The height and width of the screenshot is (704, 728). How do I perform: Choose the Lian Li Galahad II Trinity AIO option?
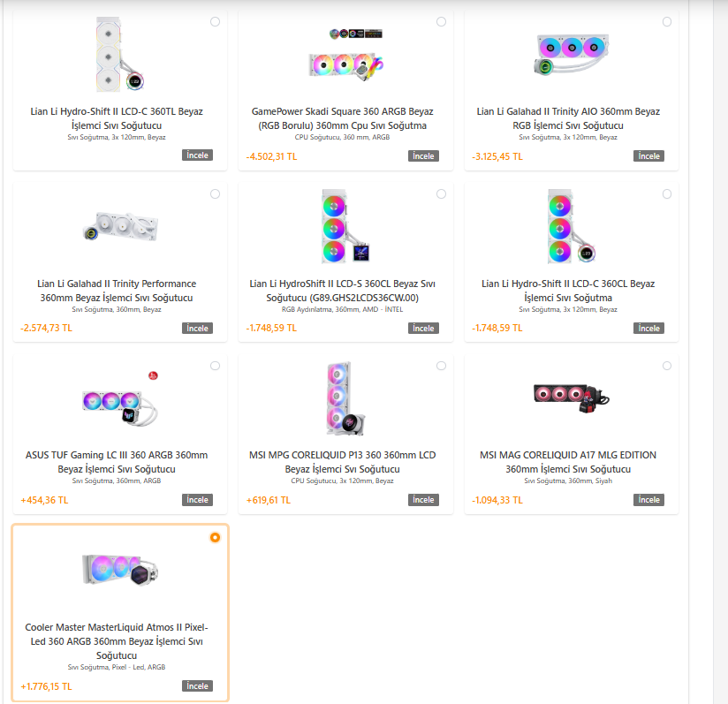[x=667, y=22]
